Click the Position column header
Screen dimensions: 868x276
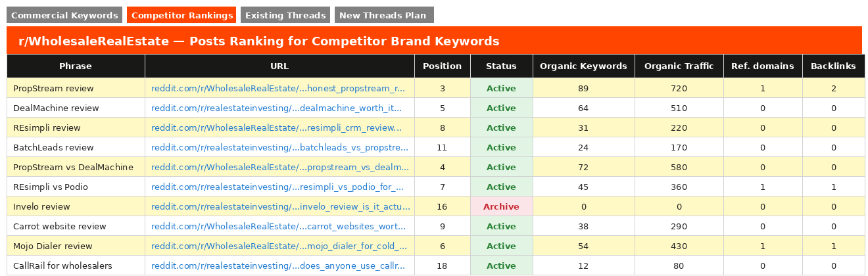[x=443, y=66]
